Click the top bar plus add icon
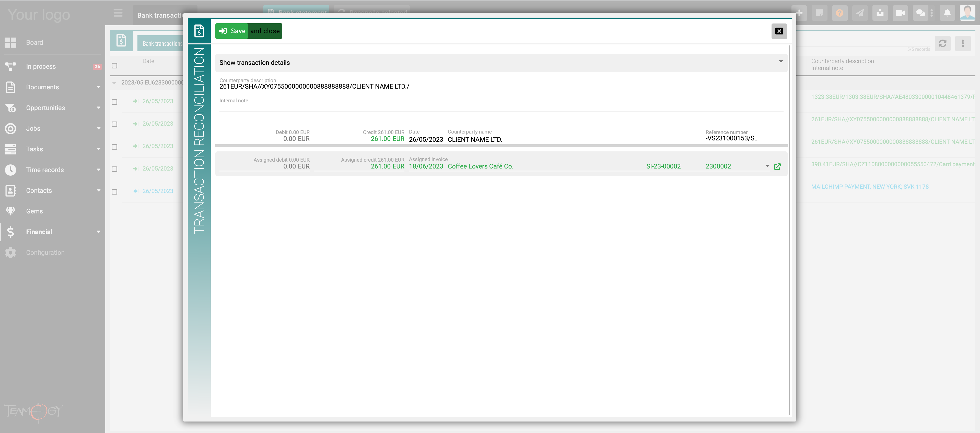This screenshot has height=433, width=980. pos(800,13)
